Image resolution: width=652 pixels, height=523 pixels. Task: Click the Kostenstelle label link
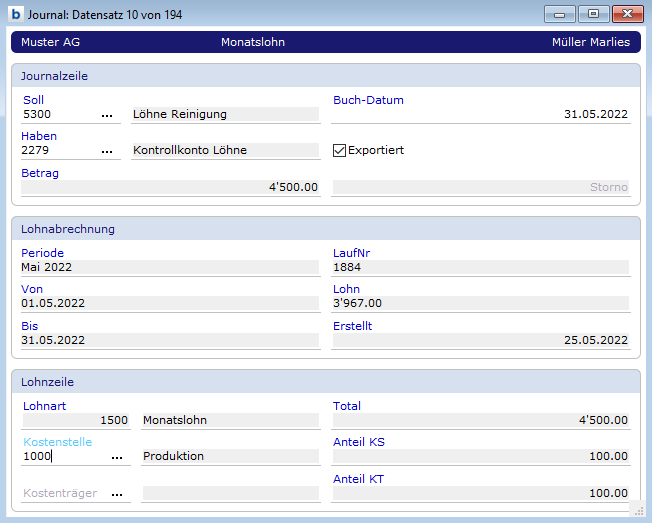click(57, 442)
